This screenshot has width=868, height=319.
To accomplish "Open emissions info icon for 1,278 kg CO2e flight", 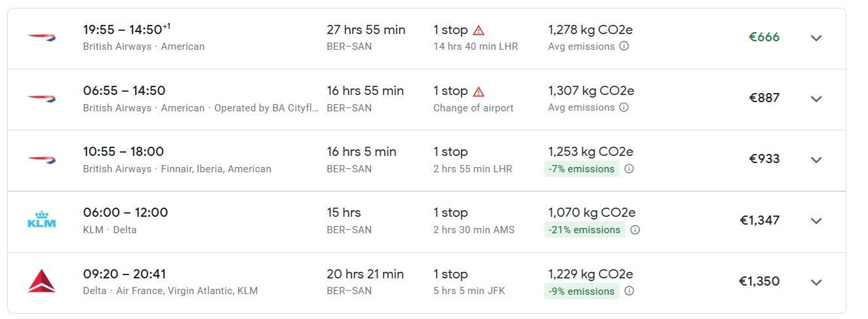I will [624, 47].
